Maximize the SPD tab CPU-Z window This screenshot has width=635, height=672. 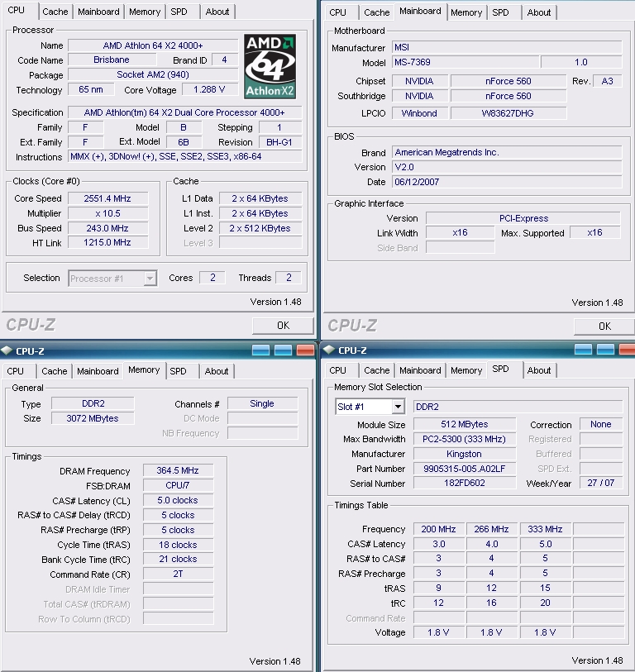coord(605,350)
